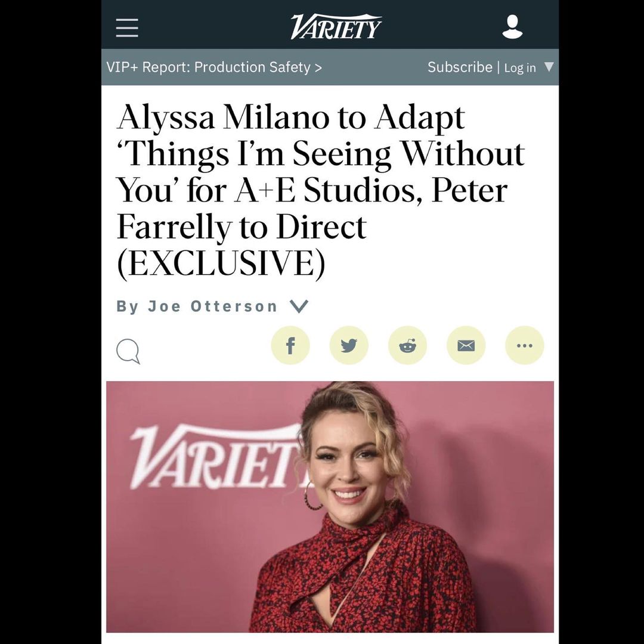Click the Subscribe link
The width and height of the screenshot is (644, 644).
point(460,67)
